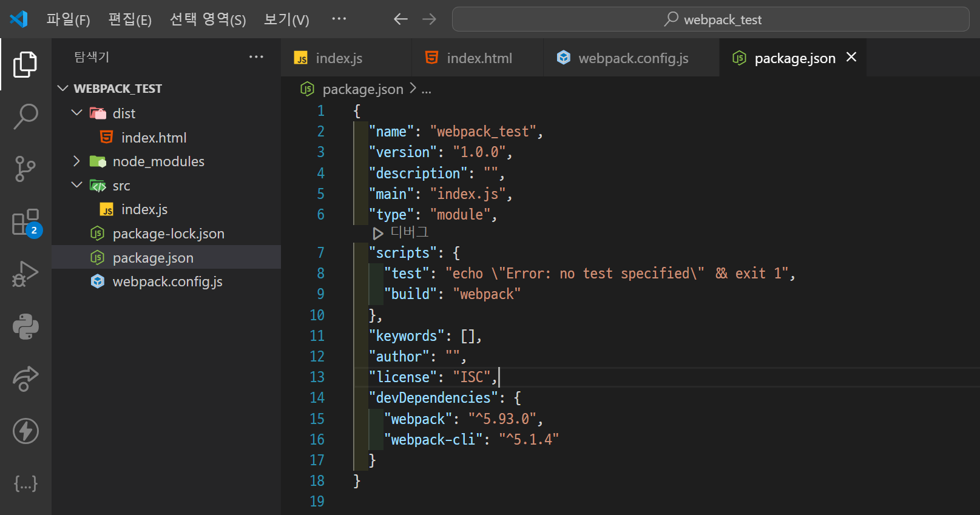
Task: Click the src folder icon
Action: point(98,186)
